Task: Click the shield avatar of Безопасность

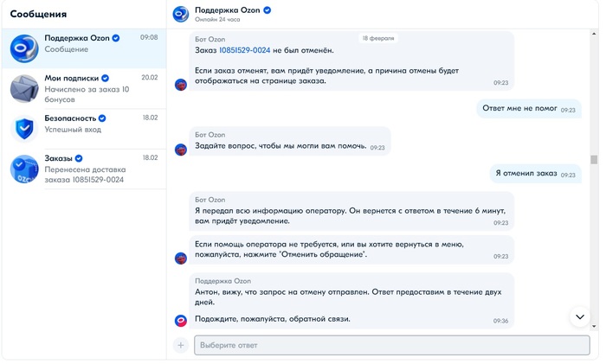Action: coord(24,129)
